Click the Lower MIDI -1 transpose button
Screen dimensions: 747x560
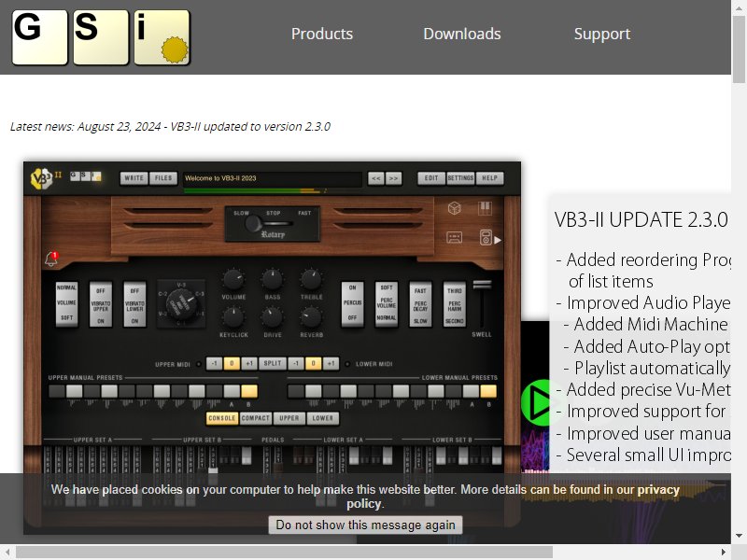tap(296, 364)
